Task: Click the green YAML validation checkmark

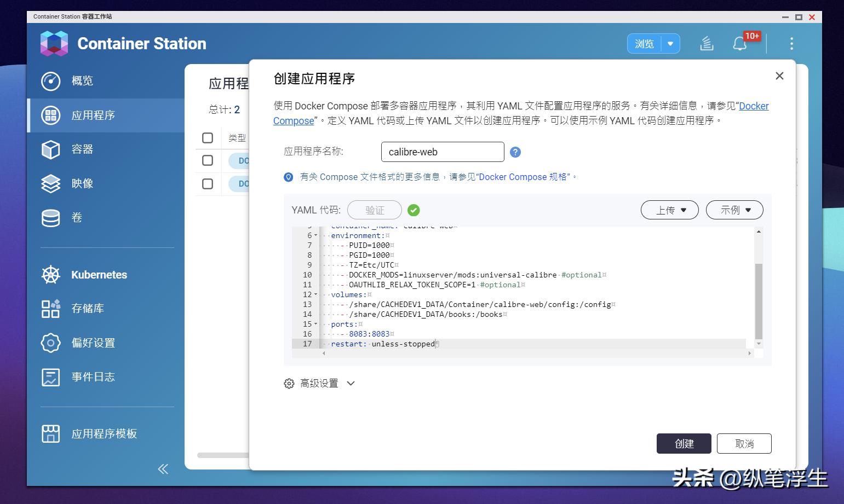Action: 414,210
